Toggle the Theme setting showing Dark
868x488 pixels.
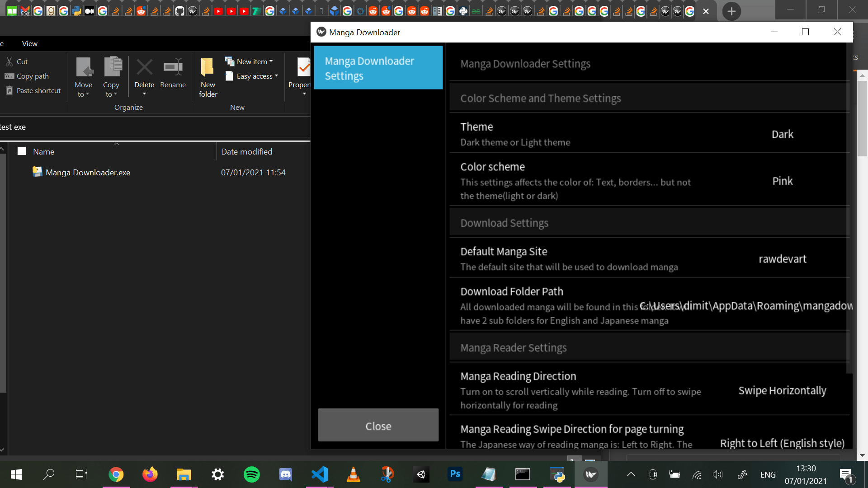782,134
